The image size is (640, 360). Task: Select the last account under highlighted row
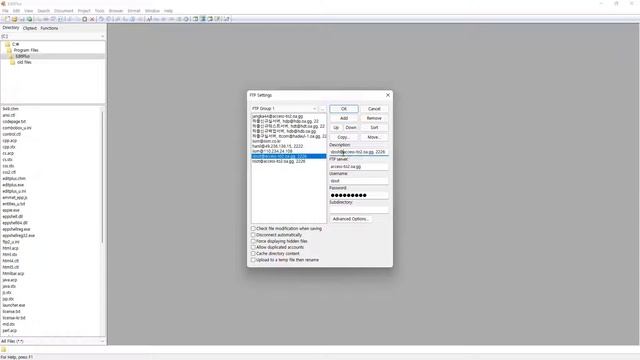coord(289,161)
